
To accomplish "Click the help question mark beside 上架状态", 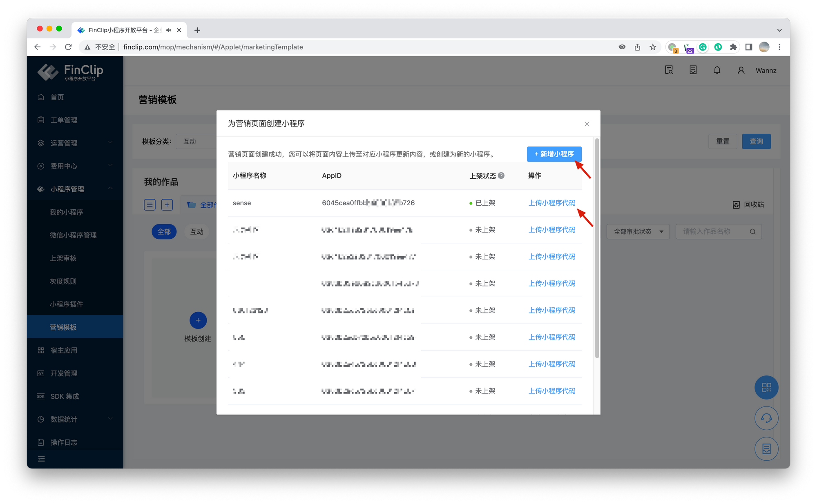I will [501, 175].
